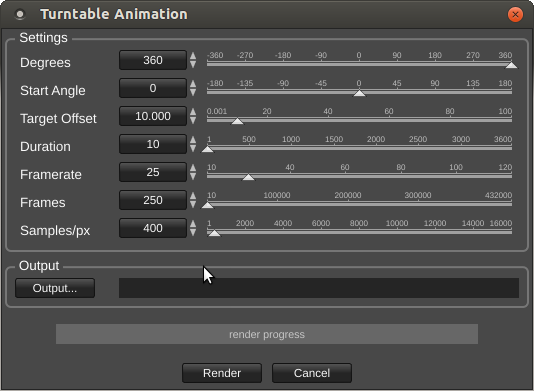The width and height of the screenshot is (534, 391).
Task: Click the Framerate slider handle
Action: [248, 177]
